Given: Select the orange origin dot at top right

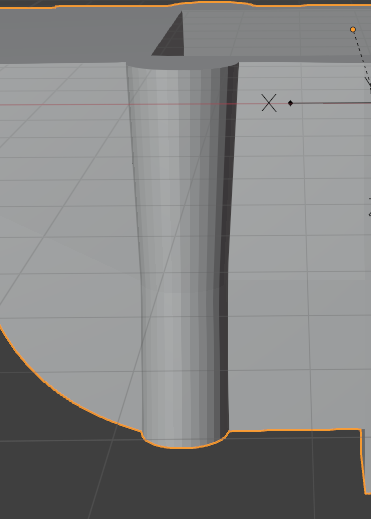Looking at the screenshot, I should 353,30.
